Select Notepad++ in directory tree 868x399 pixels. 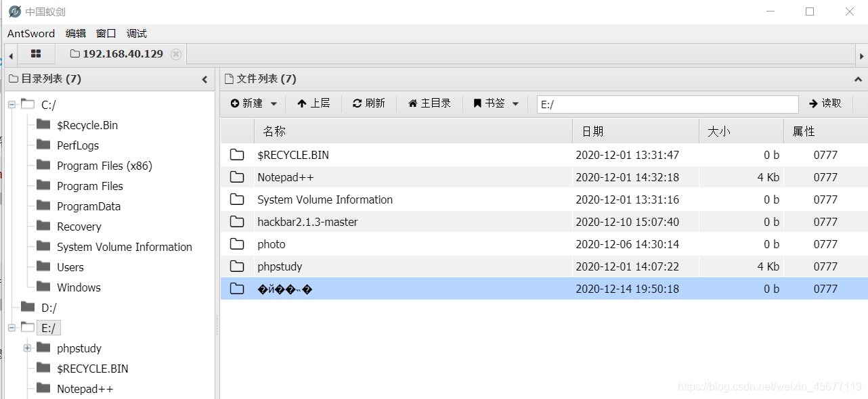pos(85,389)
